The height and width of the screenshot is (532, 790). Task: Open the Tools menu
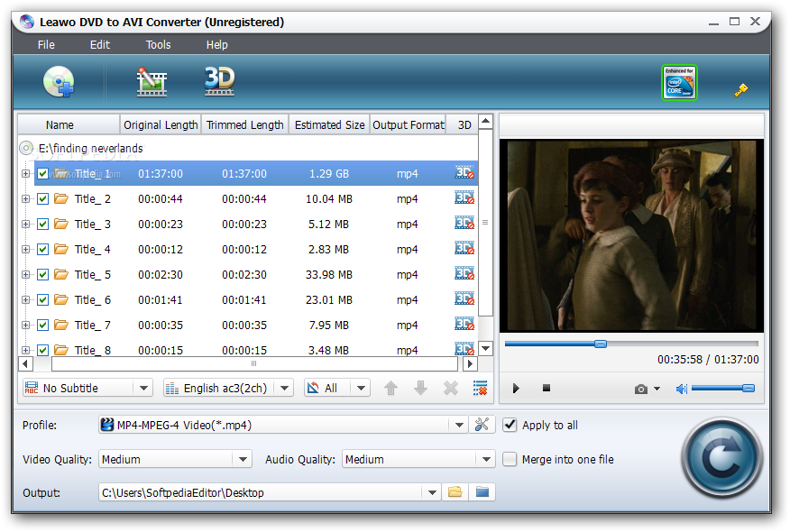click(158, 44)
